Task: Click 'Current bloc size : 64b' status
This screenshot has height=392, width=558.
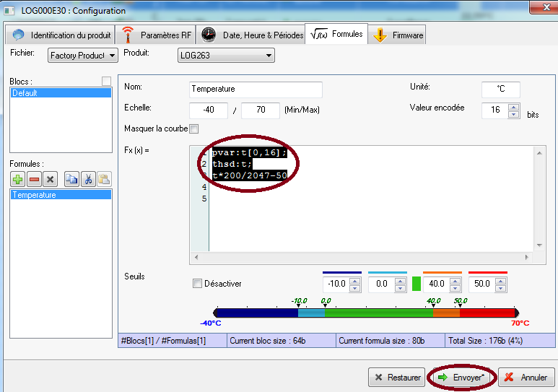Action: coord(282,341)
